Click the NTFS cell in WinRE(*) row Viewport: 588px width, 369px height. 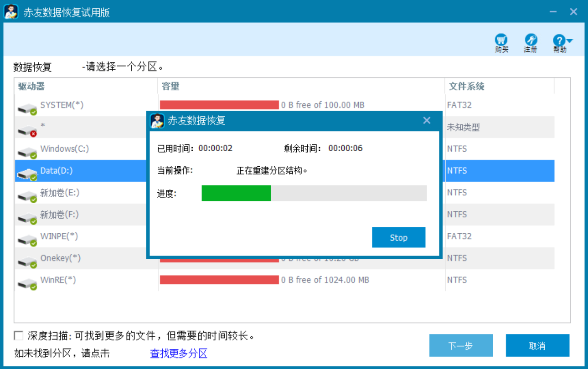pyautogui.click(x=457, y=280)
